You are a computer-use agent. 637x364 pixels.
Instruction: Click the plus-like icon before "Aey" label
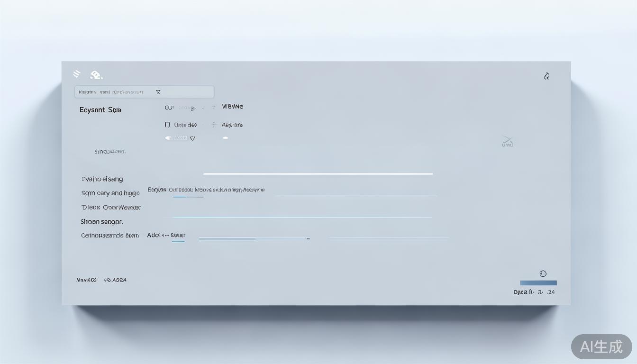tap(214, 125)
